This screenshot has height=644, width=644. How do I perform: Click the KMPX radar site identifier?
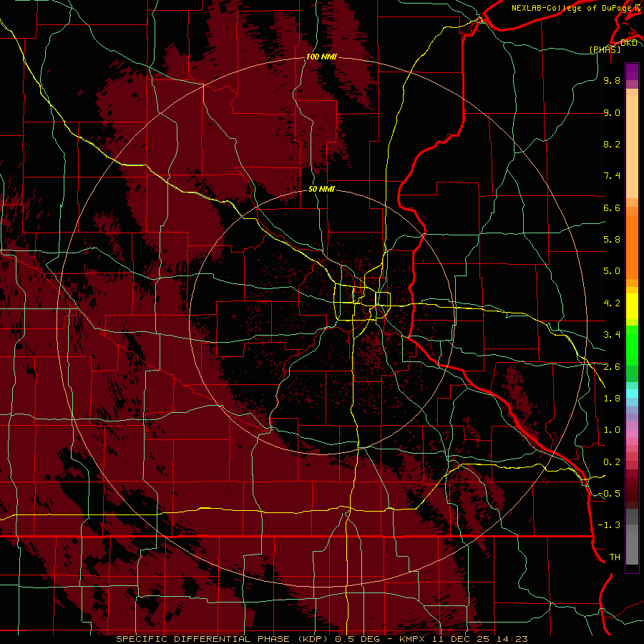(x=413, y=639)
